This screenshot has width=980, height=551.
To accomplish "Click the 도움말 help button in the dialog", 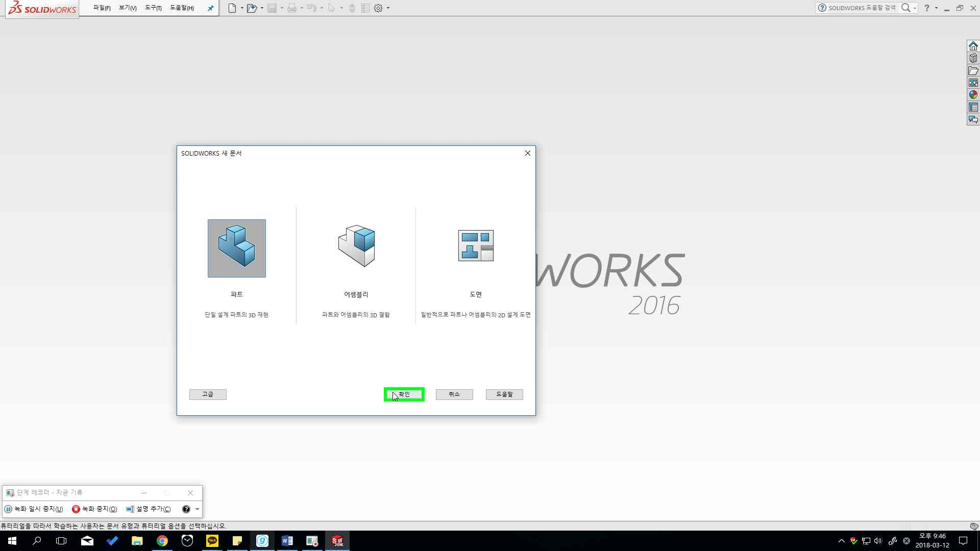I will tap(504, 394).
